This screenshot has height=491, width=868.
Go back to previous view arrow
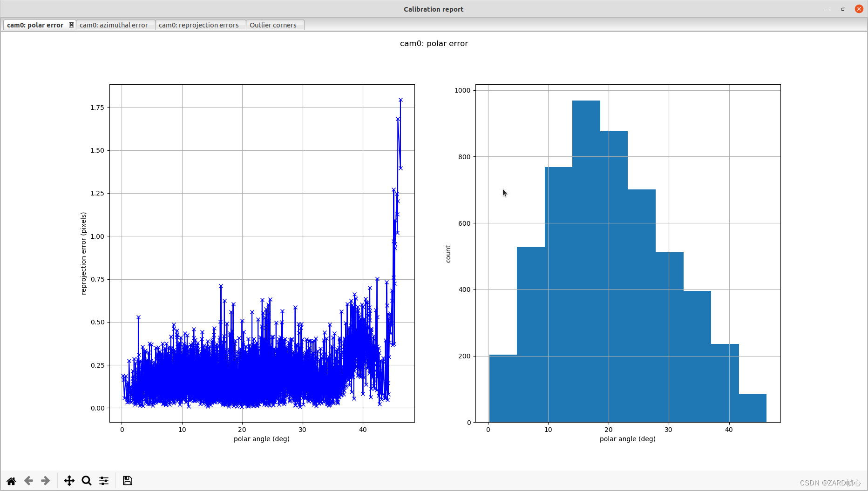pyautogui.click(x=28, y=481)
